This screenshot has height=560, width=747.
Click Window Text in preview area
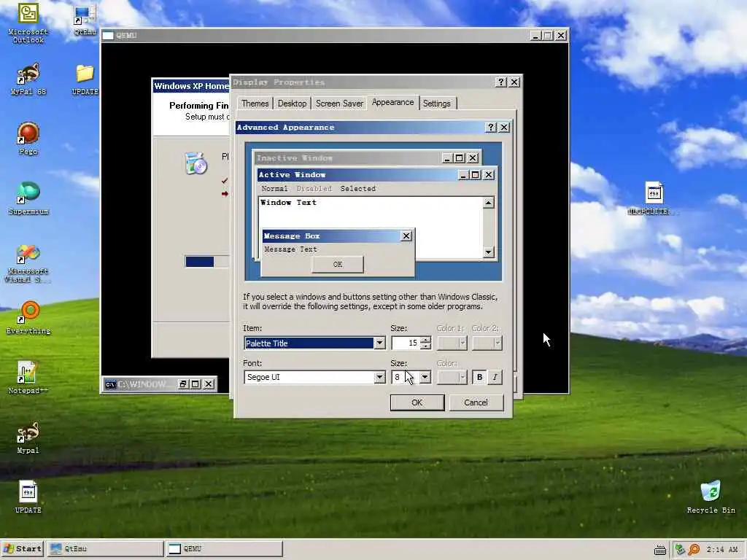coord(288,203)
